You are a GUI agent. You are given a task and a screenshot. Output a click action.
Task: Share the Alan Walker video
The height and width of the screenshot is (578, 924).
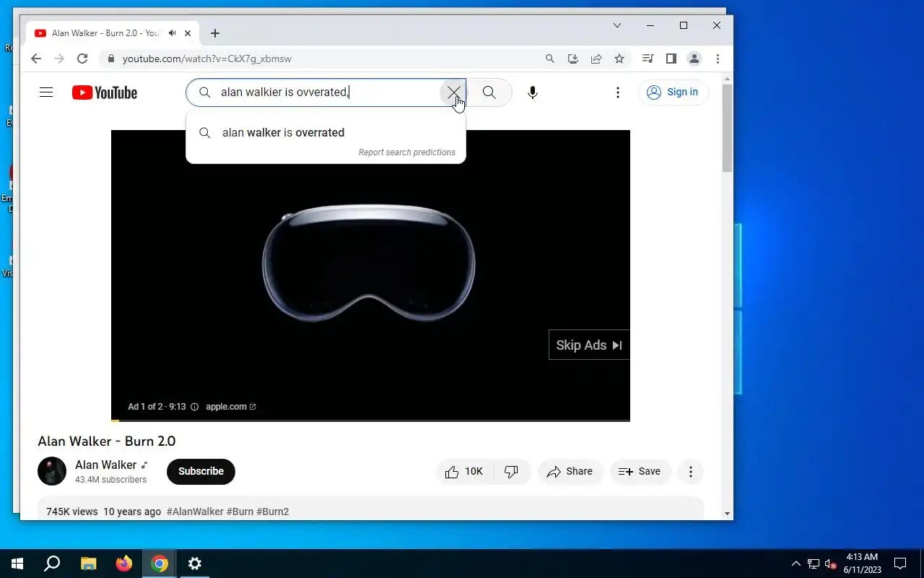tap(570, 471)
